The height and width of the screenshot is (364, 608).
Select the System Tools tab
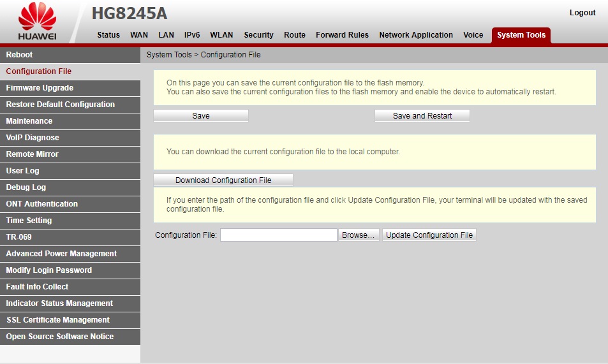coord(521,35)
